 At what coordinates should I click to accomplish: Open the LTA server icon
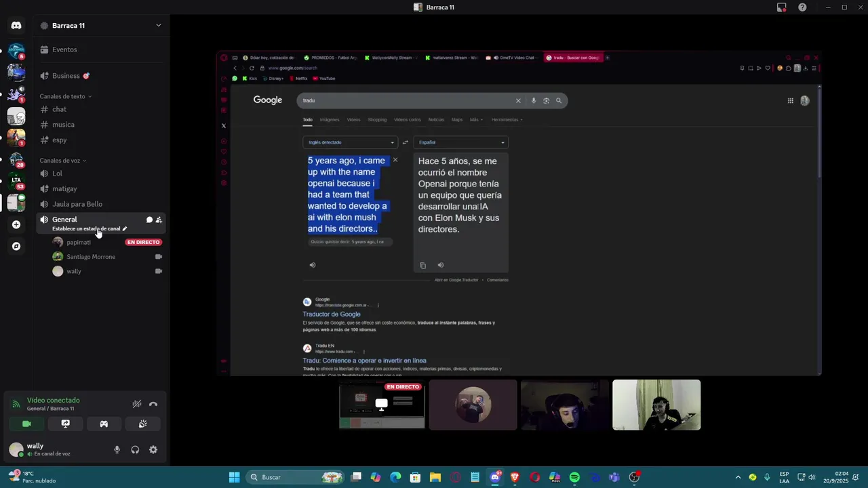16,181
